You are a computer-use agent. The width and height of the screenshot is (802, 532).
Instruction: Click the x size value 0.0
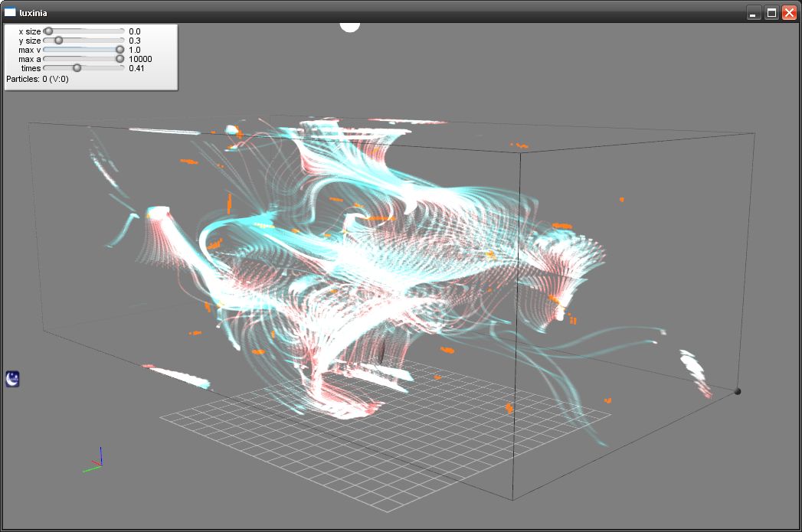(135, 31)
